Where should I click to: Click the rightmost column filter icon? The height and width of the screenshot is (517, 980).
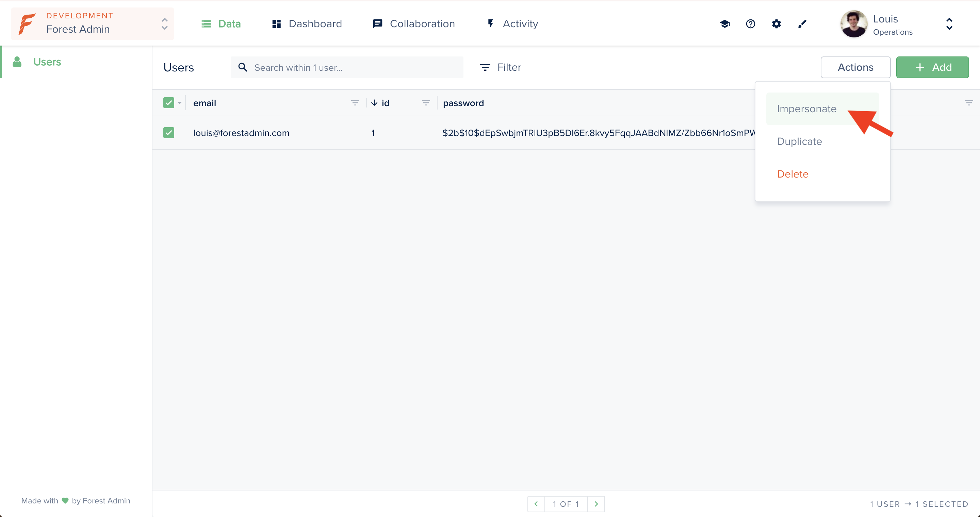tap(968, 103)
